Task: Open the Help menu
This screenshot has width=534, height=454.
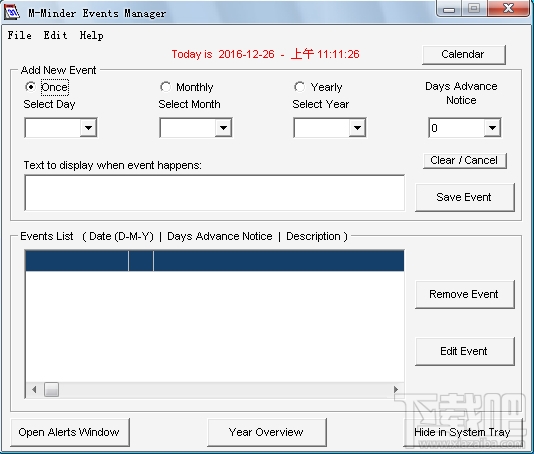Action: (x=91, y=35)
